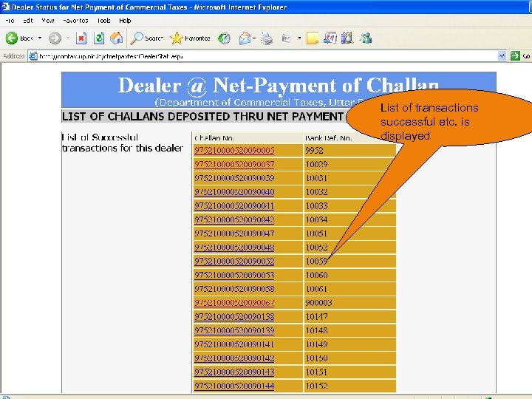Print the page with the printer icon
532x399 pixels.
[267, 38]
